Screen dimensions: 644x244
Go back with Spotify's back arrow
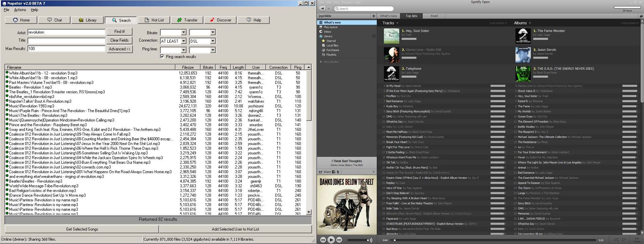point(322,8)
